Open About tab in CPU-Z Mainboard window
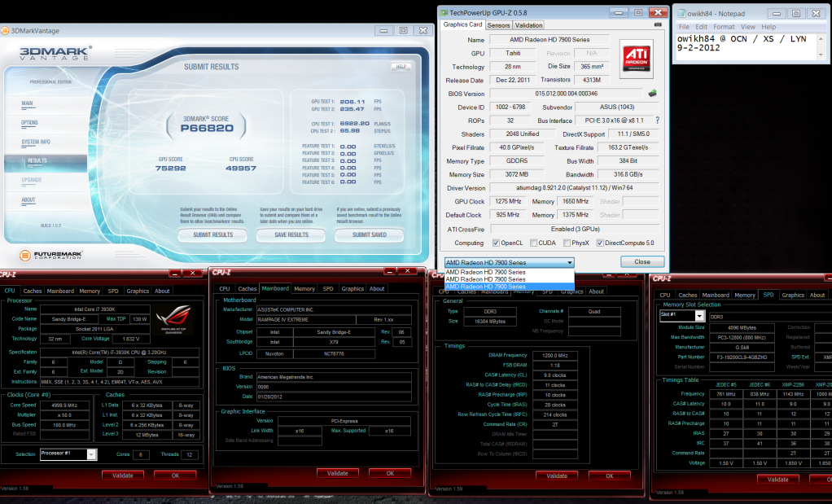 point(377,288)
